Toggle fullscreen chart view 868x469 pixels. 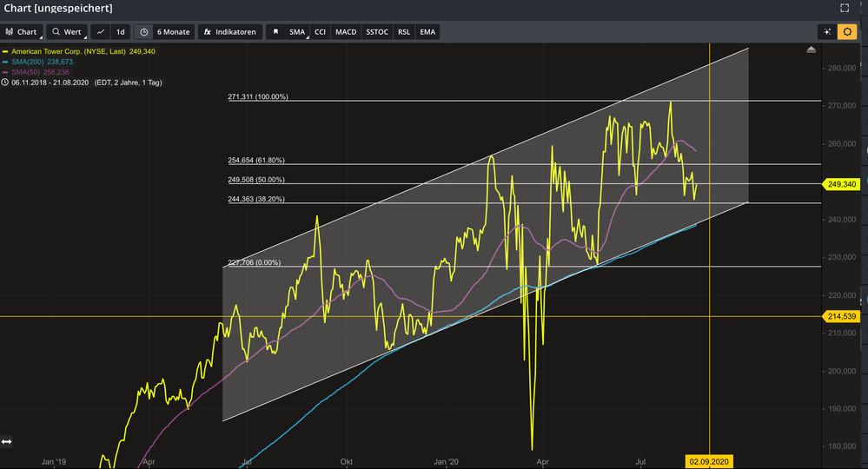tap(845, 8)
